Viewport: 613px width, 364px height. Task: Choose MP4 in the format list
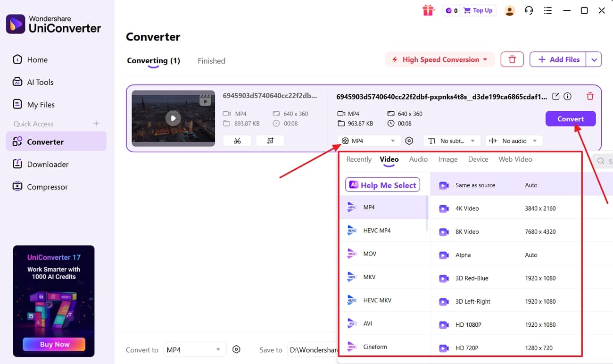[x=383, y=207]
